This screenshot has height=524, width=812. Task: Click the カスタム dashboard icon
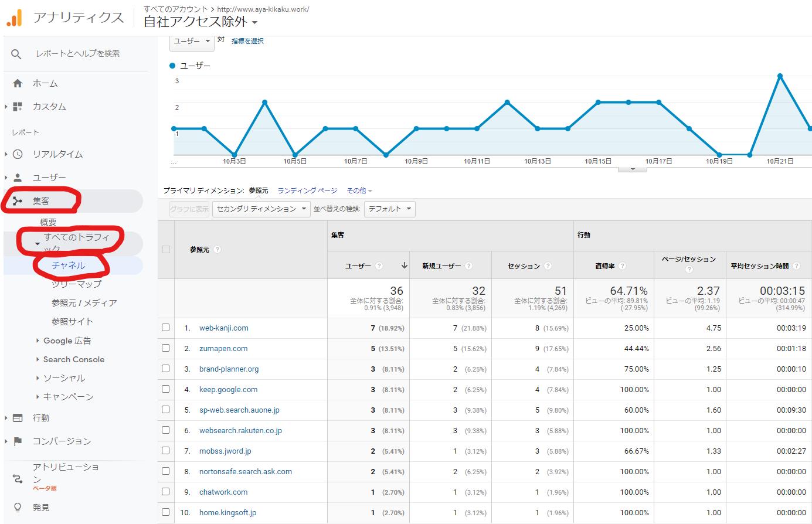[18, 107]
